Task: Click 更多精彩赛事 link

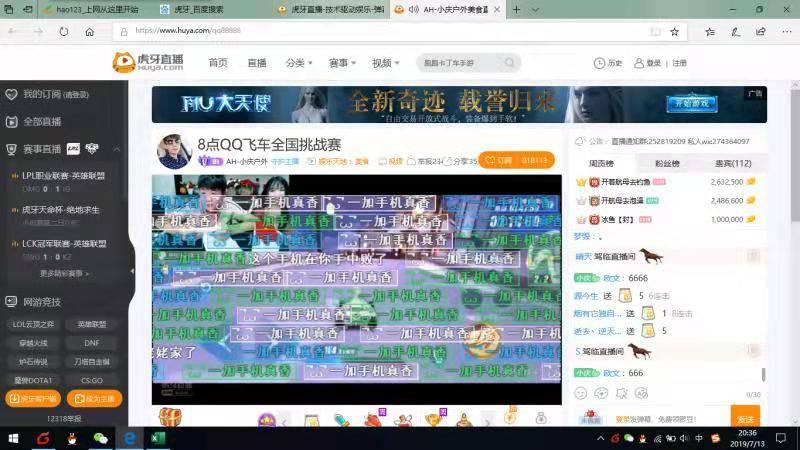Action: pos(64,273)
